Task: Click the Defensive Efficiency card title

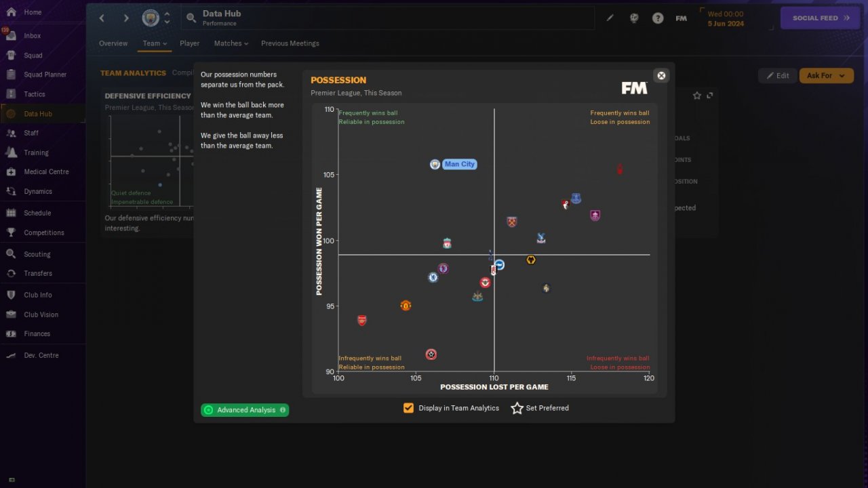Action: (x=148, y=96)
